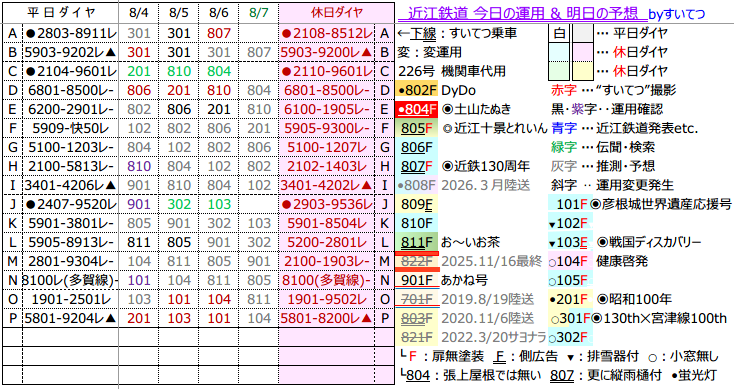The image size is (734, 389).
Task: Click holiday cell 5801-8200レ▲
Action: [x=327, y=318]
